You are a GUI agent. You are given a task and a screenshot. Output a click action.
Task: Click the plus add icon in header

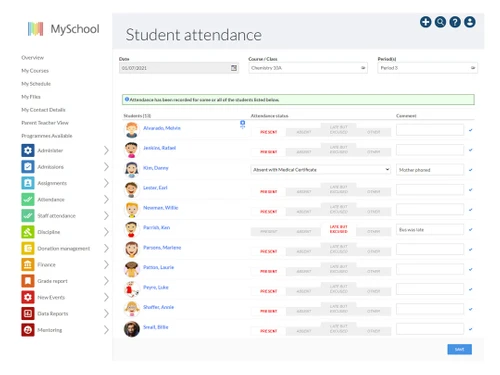(x=425, y=22)
